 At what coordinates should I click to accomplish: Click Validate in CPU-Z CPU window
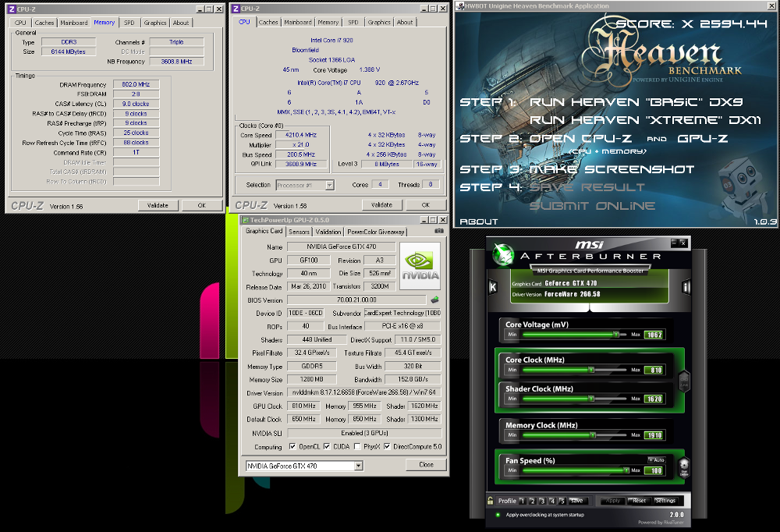point(381,204)
